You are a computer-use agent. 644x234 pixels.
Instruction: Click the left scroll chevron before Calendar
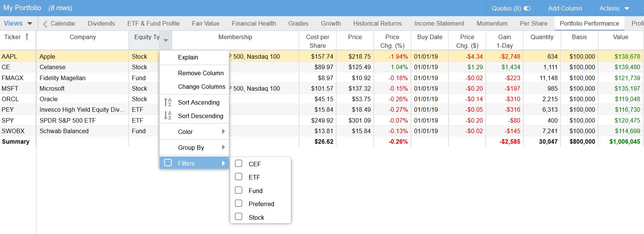tap(45, 24)
